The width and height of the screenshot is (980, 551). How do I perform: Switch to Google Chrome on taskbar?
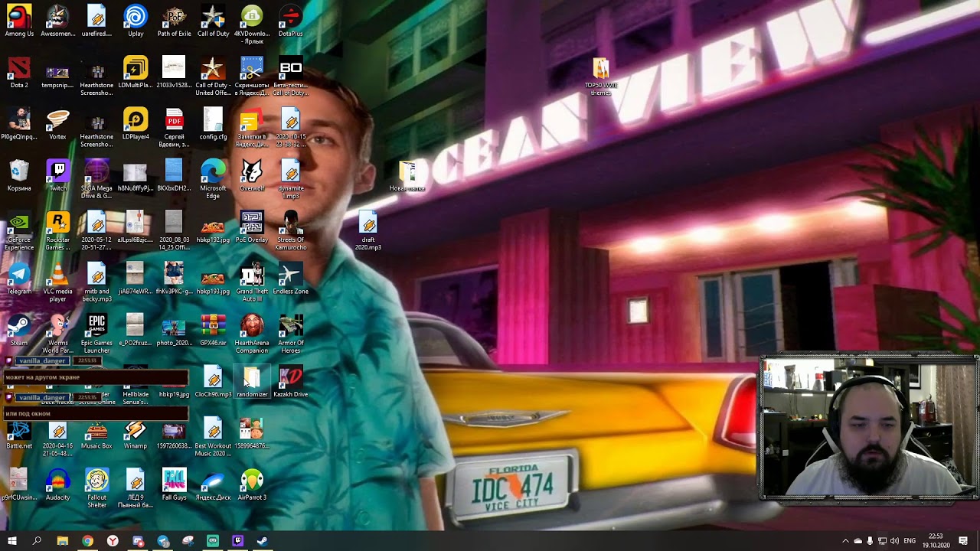click(87, 541)
